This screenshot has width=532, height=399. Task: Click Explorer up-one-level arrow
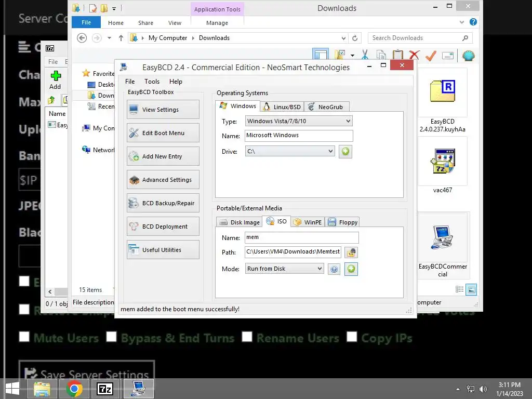click(x=121, y=38)
